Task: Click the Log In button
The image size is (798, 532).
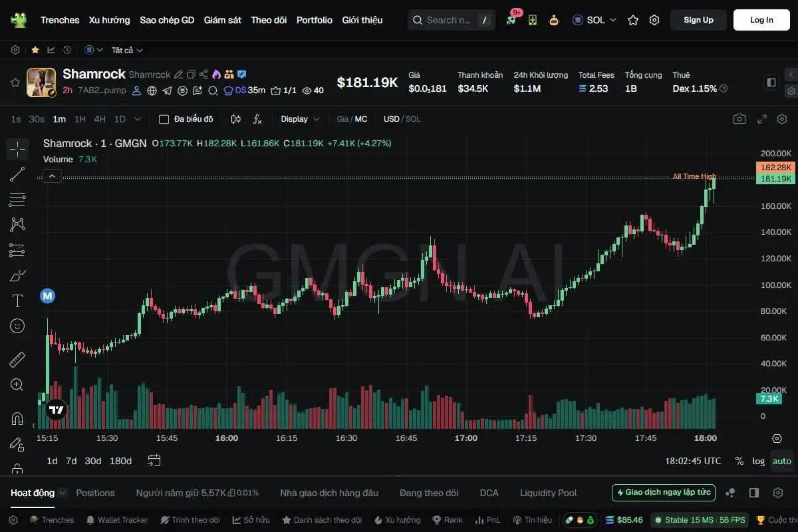Action: (761, 20)
